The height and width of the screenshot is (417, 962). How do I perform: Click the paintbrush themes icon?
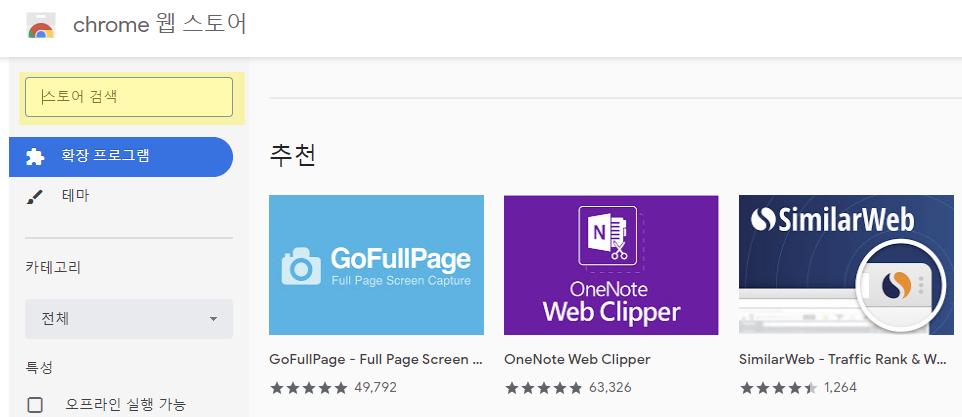(x=35, y=197)
